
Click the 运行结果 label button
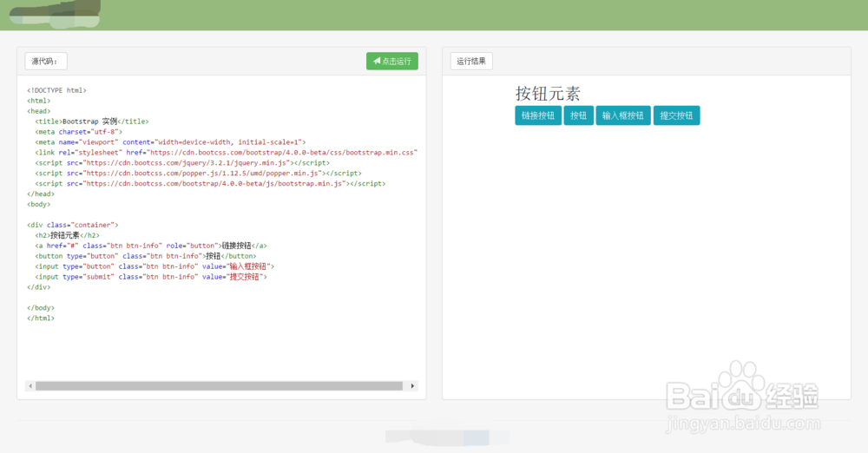tap(471, 61)
